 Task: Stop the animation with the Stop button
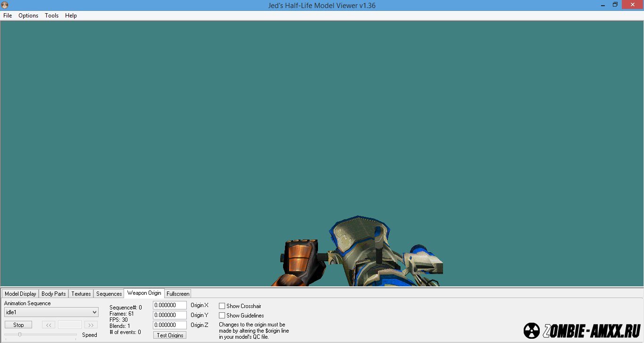(x=18, y=325)
